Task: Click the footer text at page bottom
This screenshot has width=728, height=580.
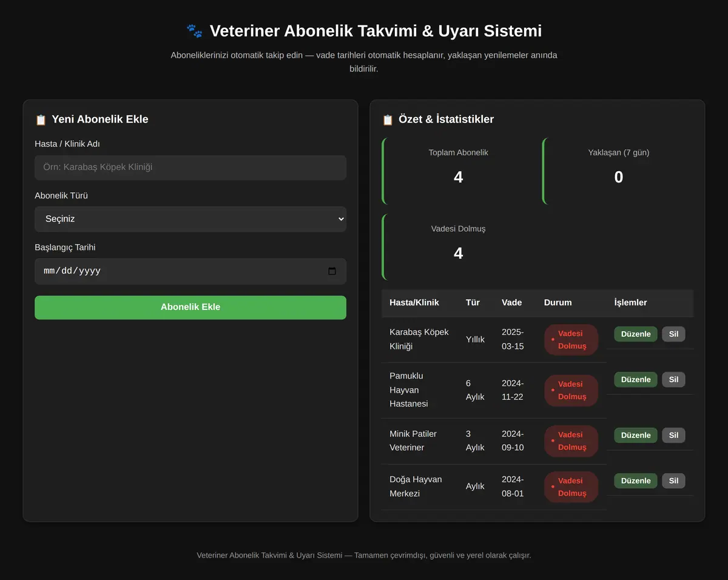Action: [x=364, y=555]
